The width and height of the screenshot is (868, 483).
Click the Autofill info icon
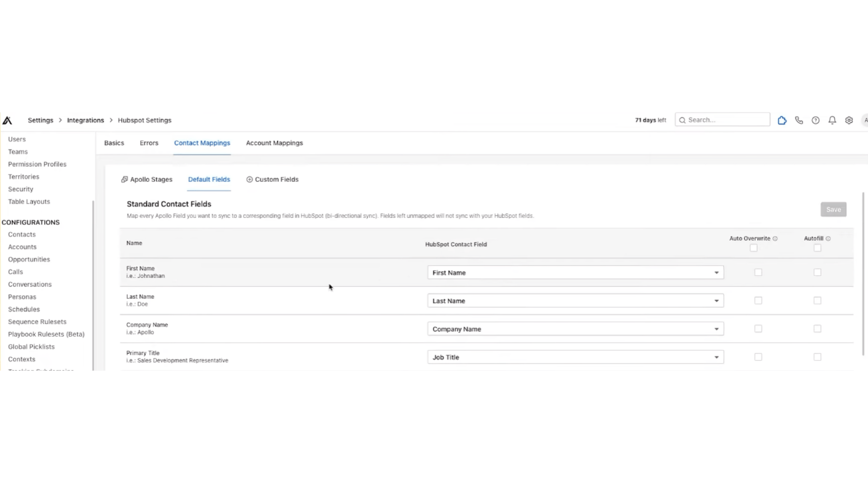tap(828, 239)
